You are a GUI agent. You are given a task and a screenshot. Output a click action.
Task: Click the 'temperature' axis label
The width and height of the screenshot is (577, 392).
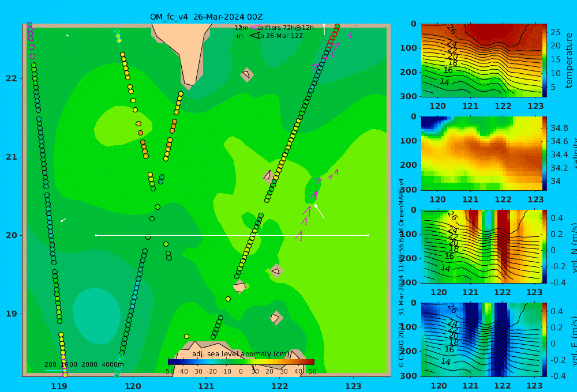coord(569,61)
